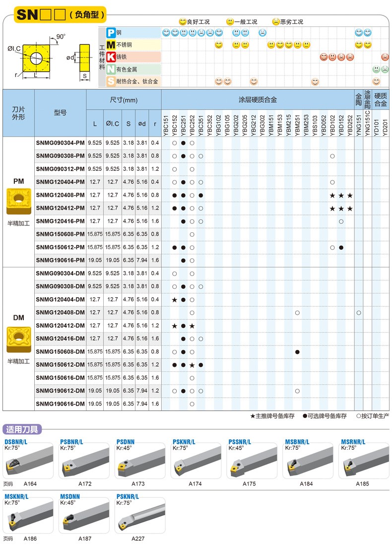The image size is (392, 551).
Task: Click the blue P steel material icon
Action: click(x=111, y=33)
